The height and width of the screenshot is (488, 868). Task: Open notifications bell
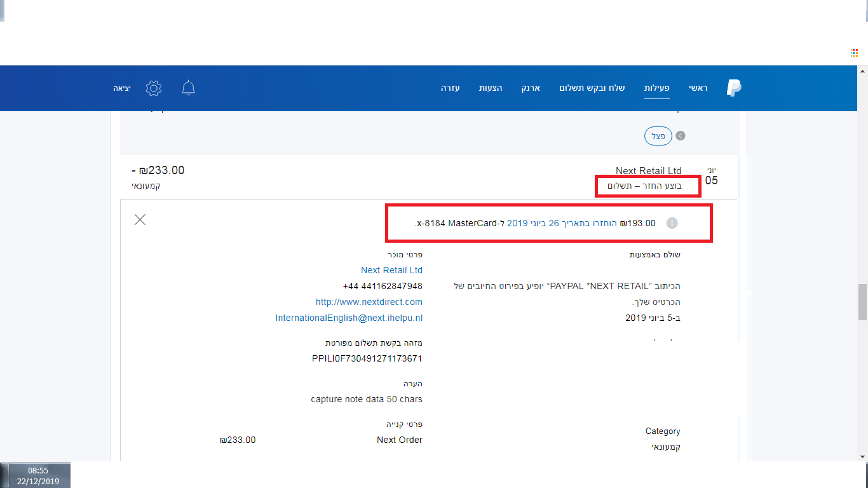(188, 88)
